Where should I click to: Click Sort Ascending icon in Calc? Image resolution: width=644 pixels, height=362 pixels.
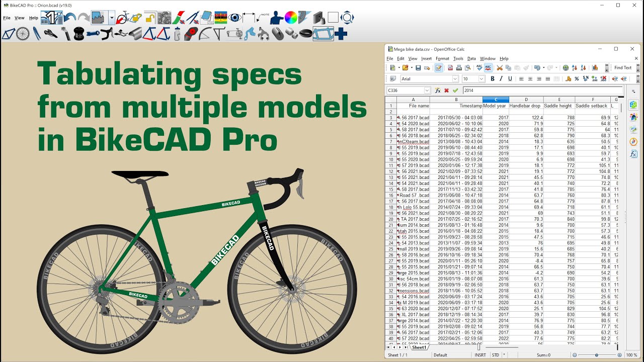[x=574, y=68]
